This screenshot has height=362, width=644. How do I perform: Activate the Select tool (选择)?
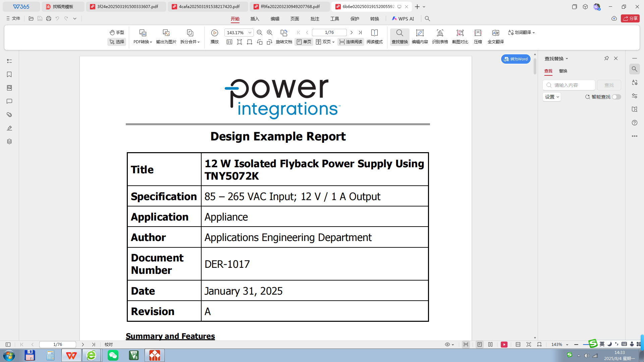coord(117,42)
